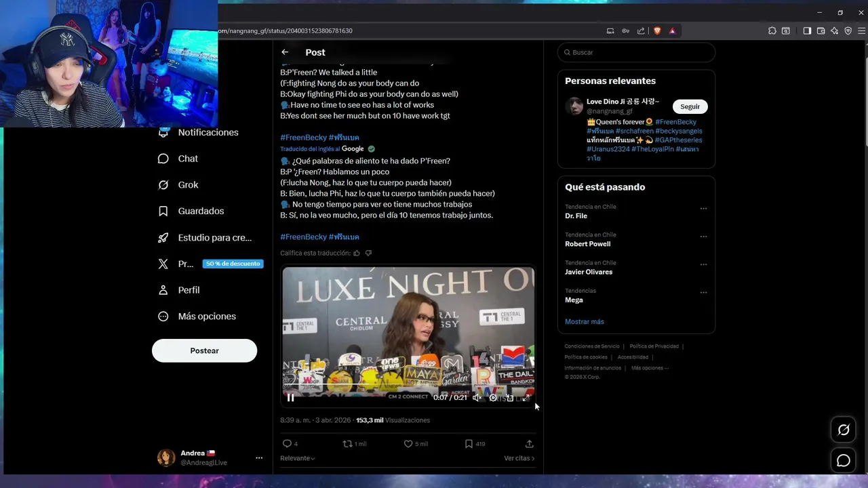Unmute the video sound
868x488 pixels.
coord(477,398)
